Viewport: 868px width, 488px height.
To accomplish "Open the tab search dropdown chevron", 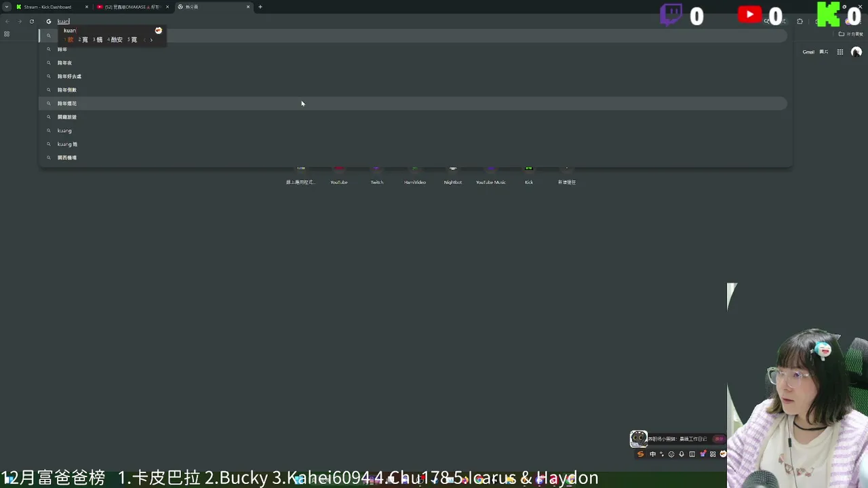I will (x=7, y=7).
